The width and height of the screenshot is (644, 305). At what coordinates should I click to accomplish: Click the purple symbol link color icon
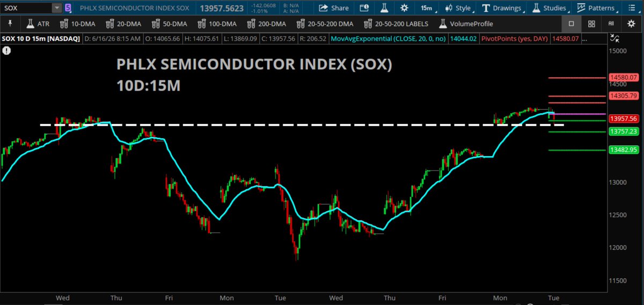coord(68,8)
